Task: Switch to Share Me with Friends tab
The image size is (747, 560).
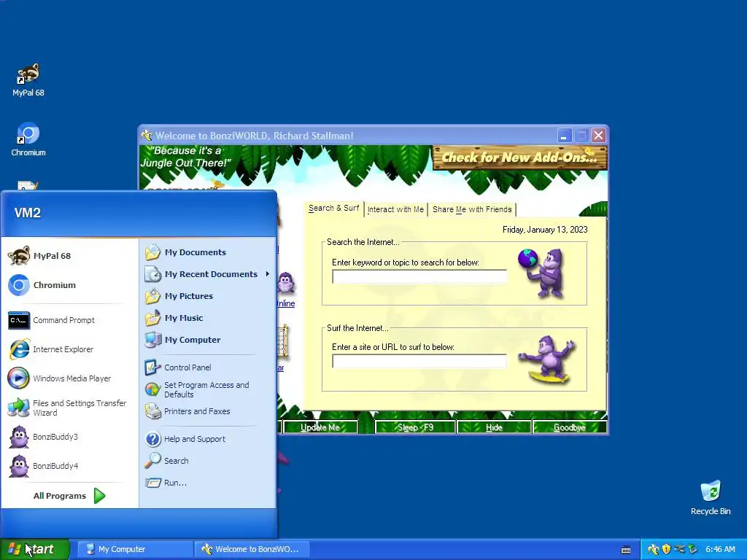Action: [x=472, y=209]
